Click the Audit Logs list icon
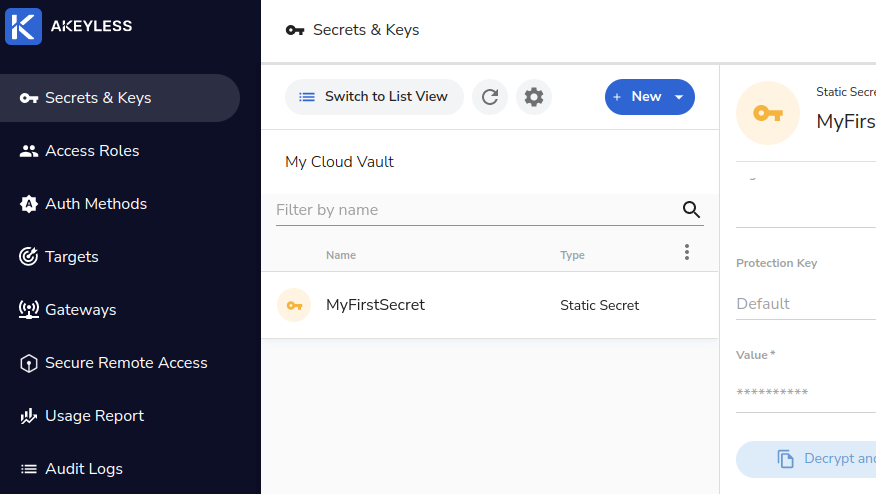Viewport: 876px width, 494px height. coord(28,469)
